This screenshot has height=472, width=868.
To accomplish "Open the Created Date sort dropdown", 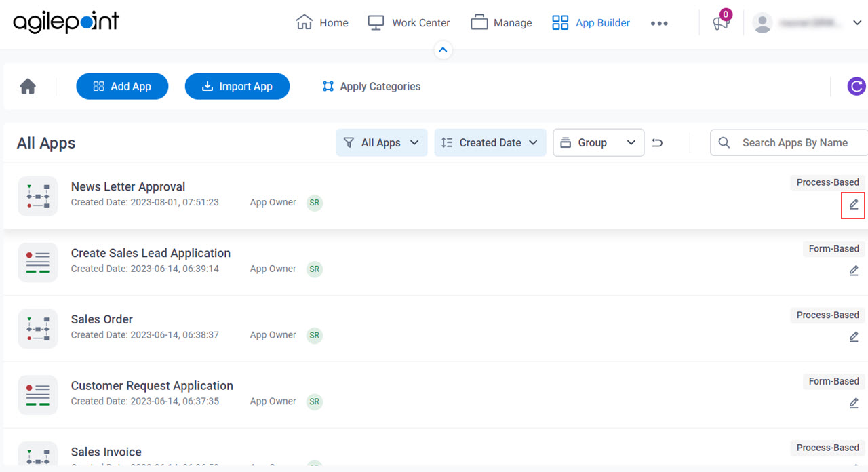I will [x=490, y=142].
